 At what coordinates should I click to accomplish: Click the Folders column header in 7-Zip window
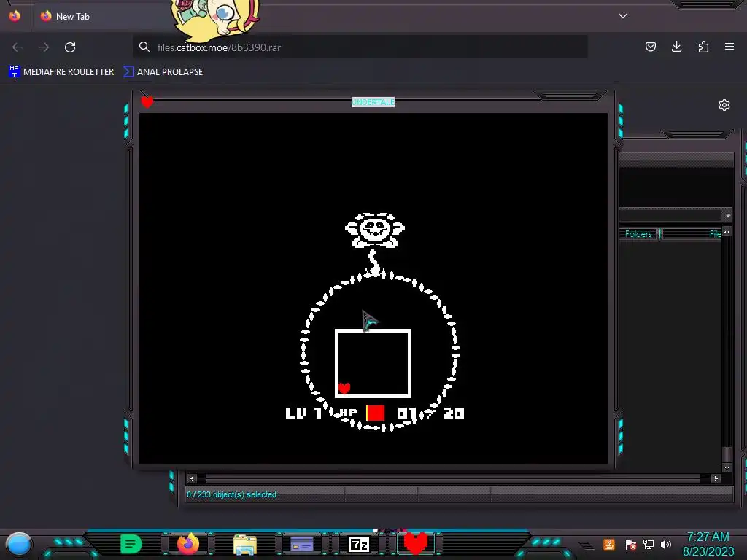[x=638, y=234]
